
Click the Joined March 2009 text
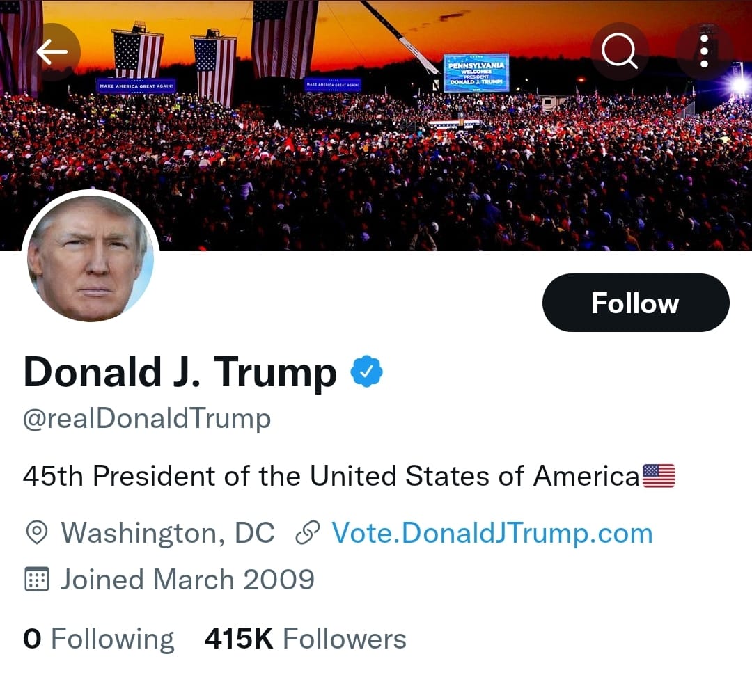pyautogui.click(x=187, y=579)
